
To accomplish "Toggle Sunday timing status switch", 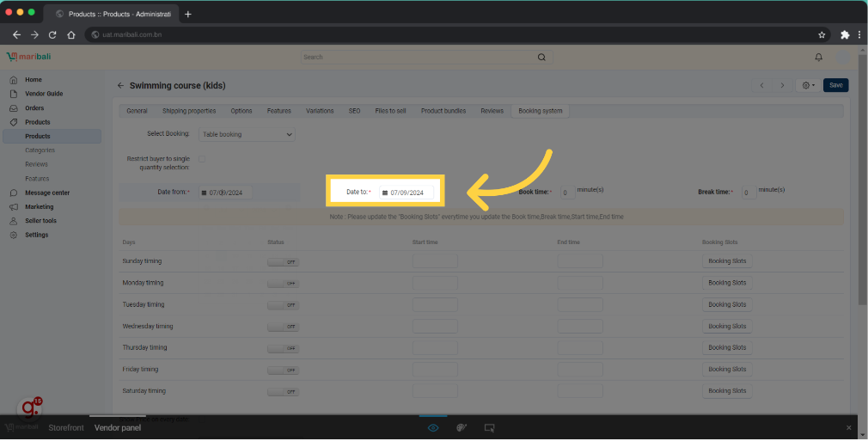I will 283,261.
